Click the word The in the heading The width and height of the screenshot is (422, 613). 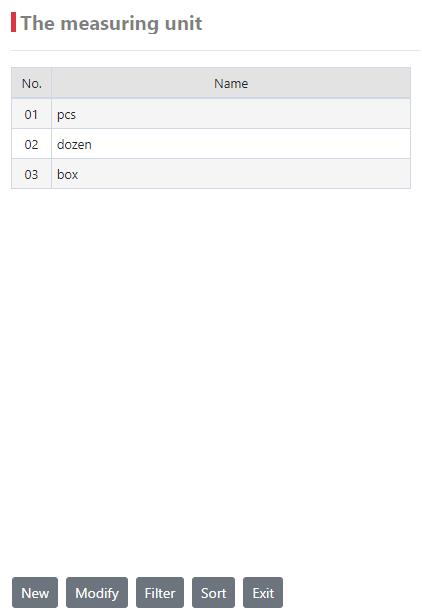(38, 23)
